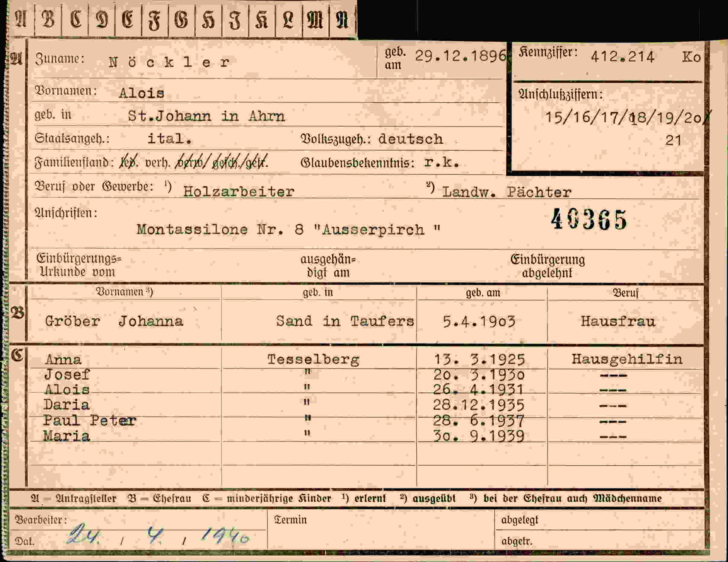Click birthplace "St.Johann in Ahrn"

click(x=206, y=116)
